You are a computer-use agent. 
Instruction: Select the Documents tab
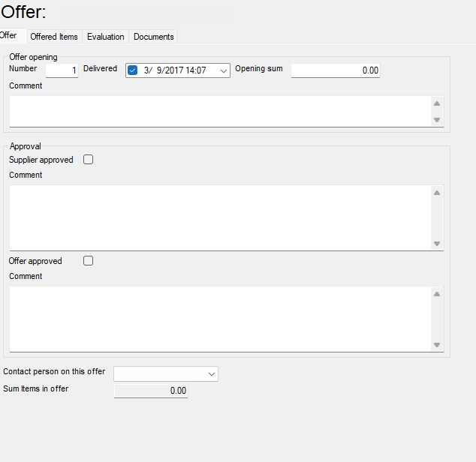coord(154,37)
